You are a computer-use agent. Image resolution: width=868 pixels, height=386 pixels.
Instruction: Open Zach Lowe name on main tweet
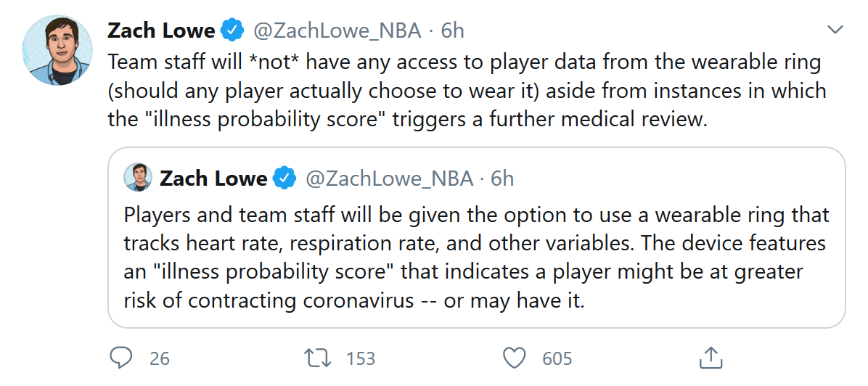(161, 30)
